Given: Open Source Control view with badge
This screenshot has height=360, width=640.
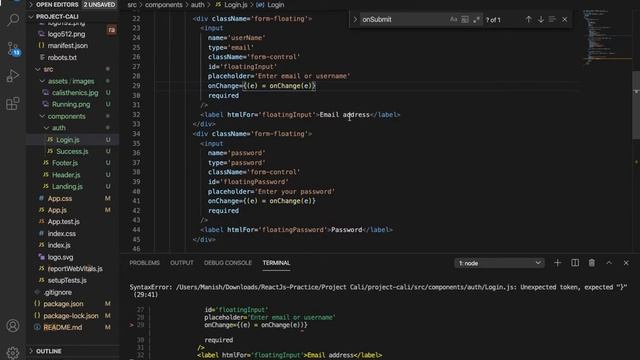Looking at the screenshot, I should pyautogui.click(x=13, y=49).
